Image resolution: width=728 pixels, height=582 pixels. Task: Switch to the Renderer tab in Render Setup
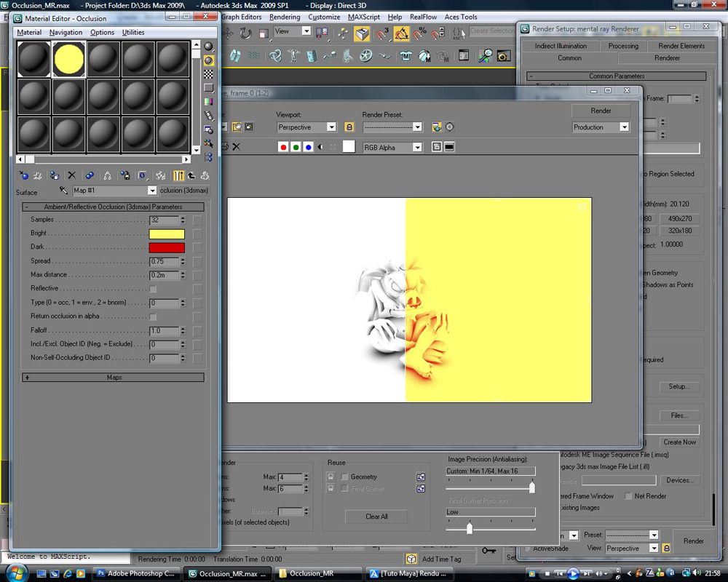(668, 58)
